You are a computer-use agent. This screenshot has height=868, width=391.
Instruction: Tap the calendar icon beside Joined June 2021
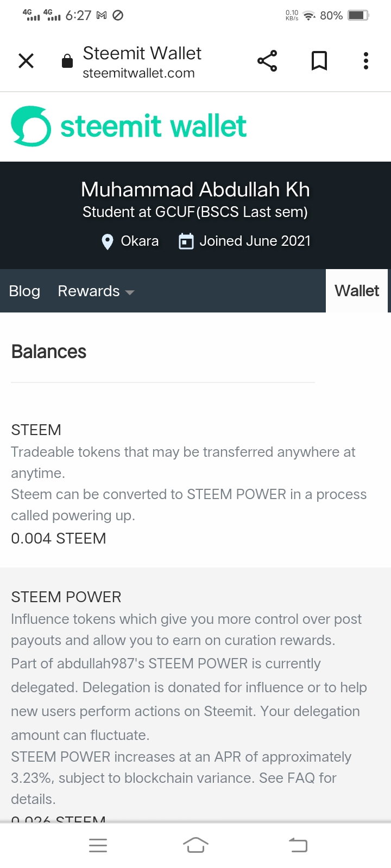point(186,241)
